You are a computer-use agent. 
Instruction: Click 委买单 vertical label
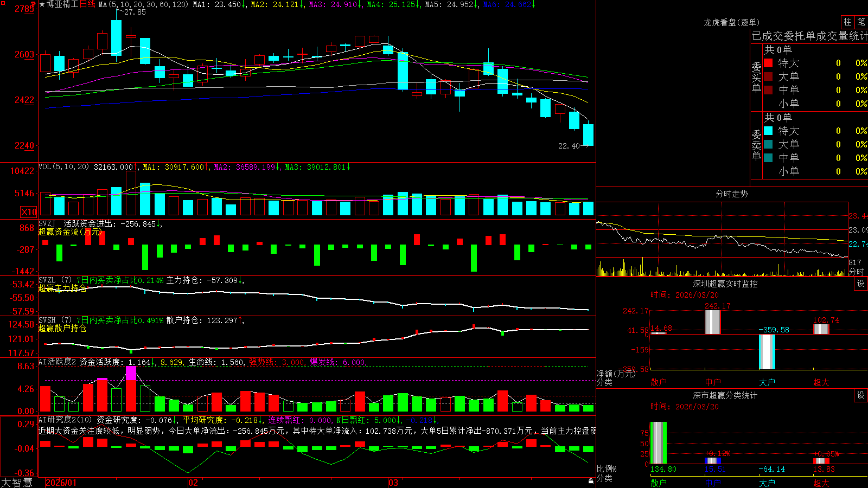pos(756,78)
